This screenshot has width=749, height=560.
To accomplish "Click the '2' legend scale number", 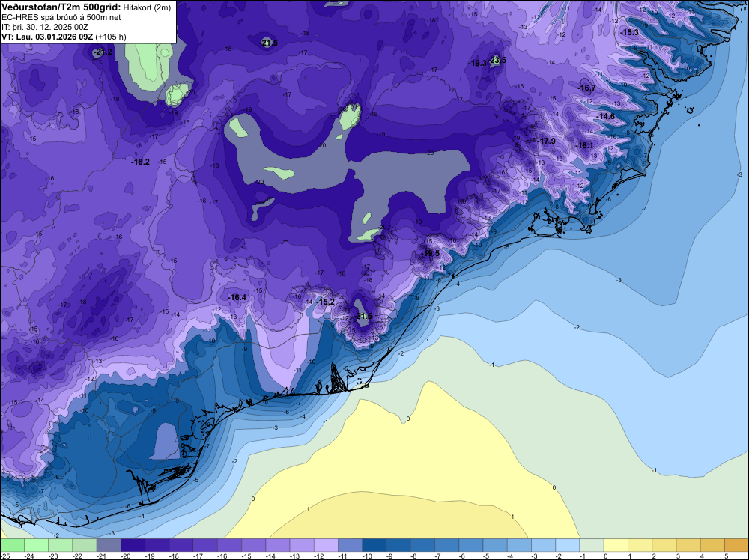I will tap(654, 556).
